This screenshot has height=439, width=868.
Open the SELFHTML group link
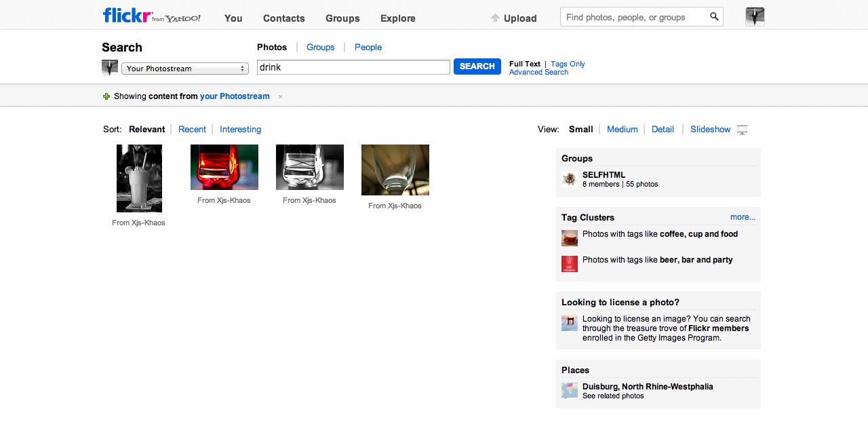pos(604,175)
